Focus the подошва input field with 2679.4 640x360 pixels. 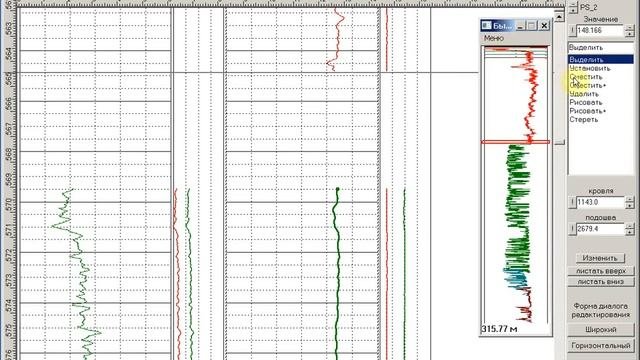point(600,229)
